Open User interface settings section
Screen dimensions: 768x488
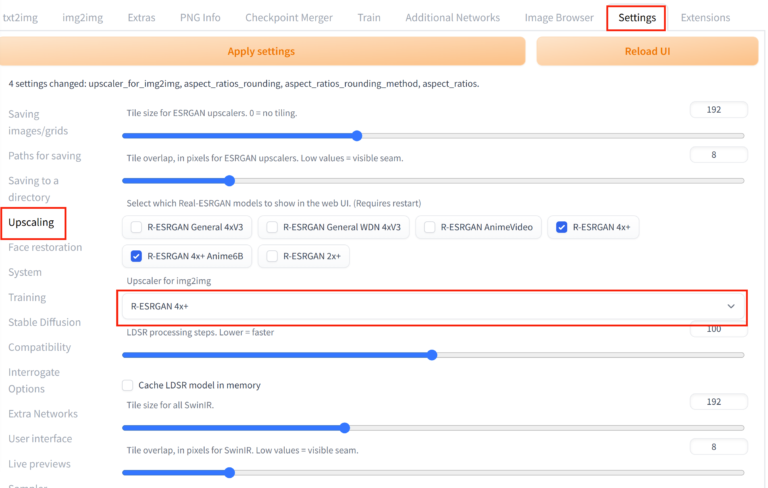(x=40, y=439)
